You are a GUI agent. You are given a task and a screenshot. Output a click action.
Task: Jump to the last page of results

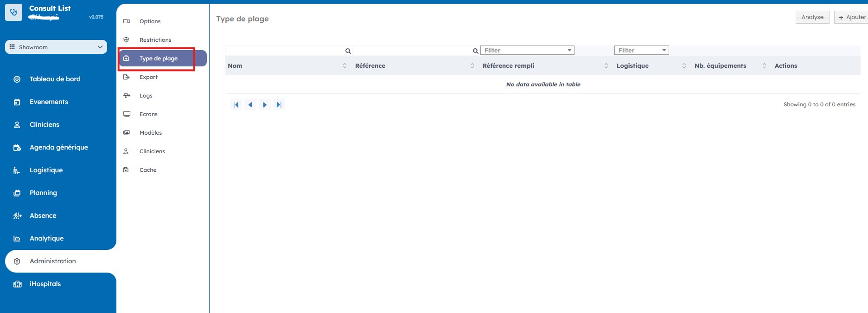coord(279,105)
